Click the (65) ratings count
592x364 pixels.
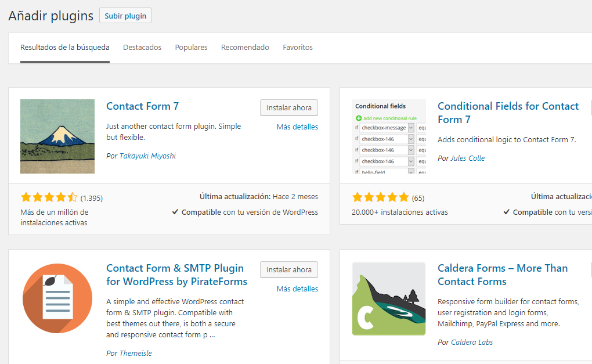pos(418,198)
